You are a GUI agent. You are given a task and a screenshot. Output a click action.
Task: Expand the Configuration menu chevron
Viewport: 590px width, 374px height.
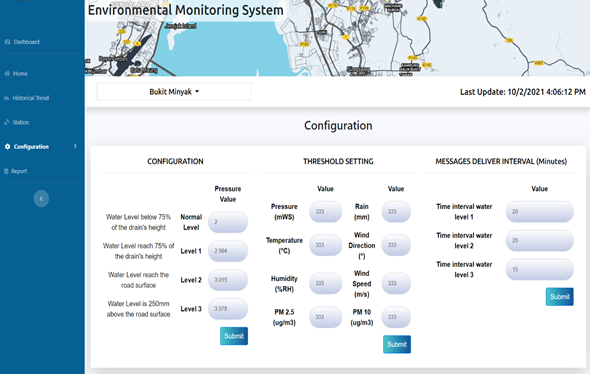coord(75,146)
